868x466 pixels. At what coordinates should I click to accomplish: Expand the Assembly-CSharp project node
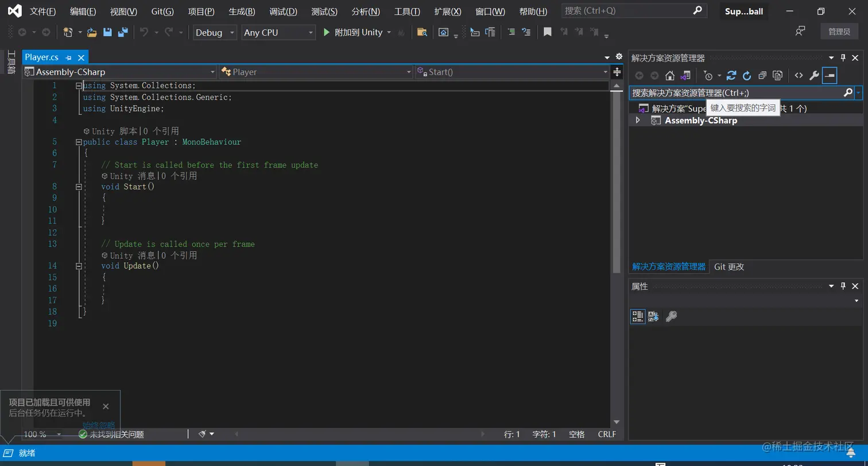click(x=638, y=121)
